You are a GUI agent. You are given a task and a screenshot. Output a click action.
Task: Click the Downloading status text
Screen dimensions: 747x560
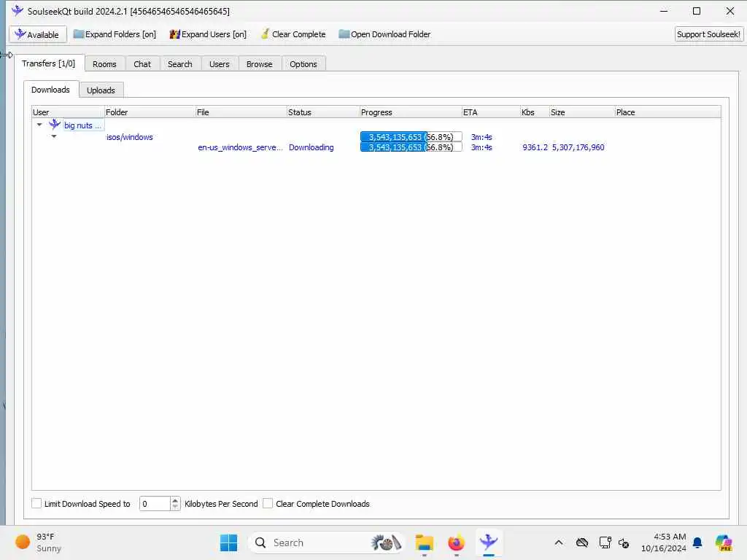click(x=311, y=147)
